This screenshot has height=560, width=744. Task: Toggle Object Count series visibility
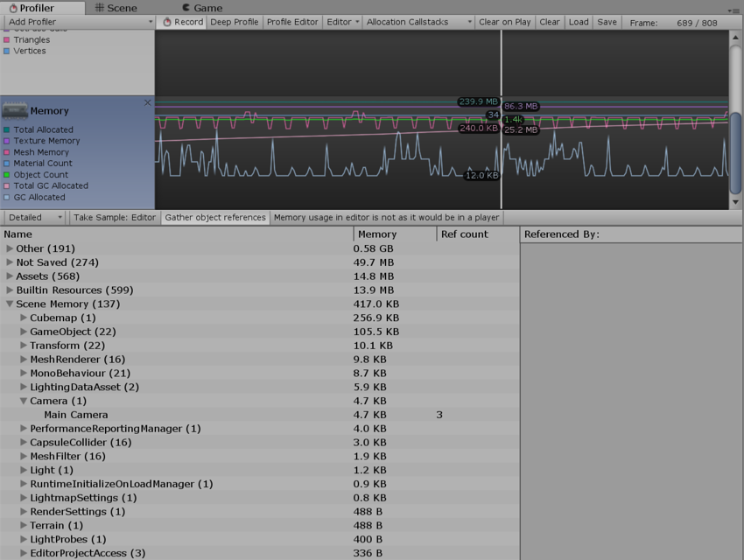pos(7,175)
